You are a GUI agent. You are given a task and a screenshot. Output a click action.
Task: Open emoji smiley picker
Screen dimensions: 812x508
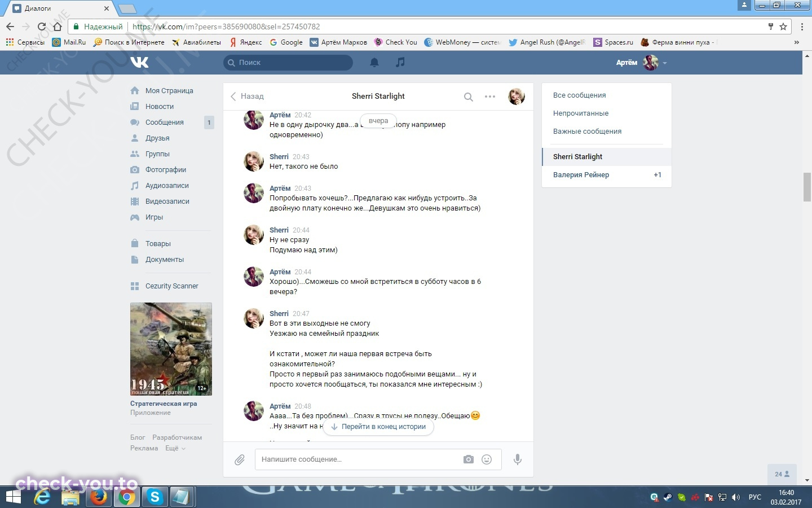(x=487, y=459)
